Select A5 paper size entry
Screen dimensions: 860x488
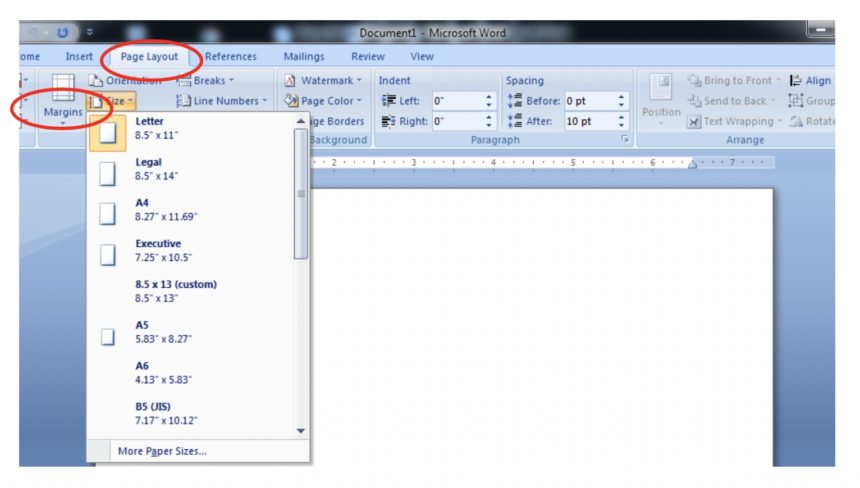click(x=190, y=332)
